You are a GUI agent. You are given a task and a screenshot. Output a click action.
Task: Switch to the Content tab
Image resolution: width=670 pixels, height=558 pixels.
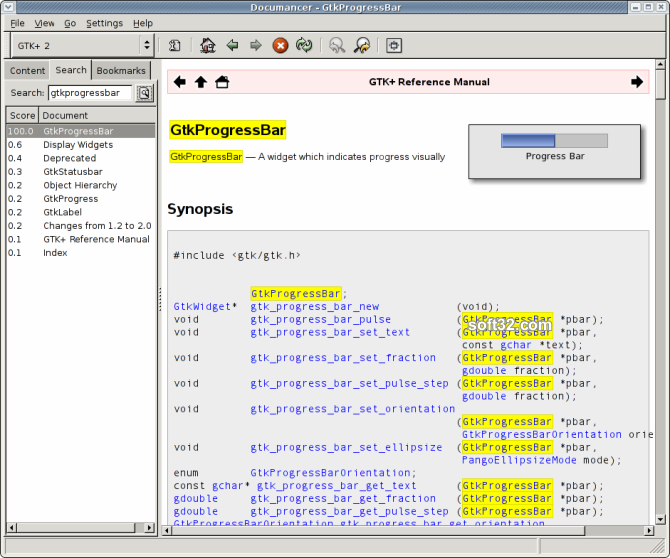pyautogui.click(x=27, y=70)
